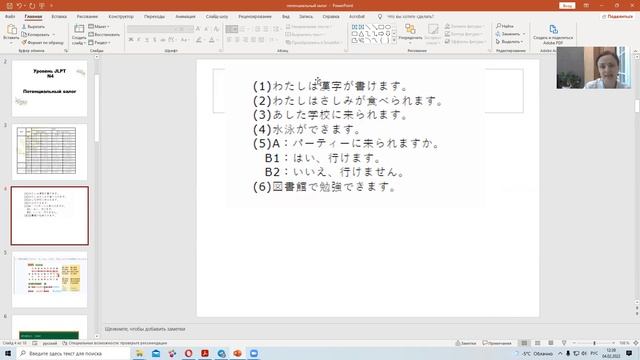Screen dimensions: 640x360
Task: Select the calendar slide thumbnail
Action: [x=49, y=279]
